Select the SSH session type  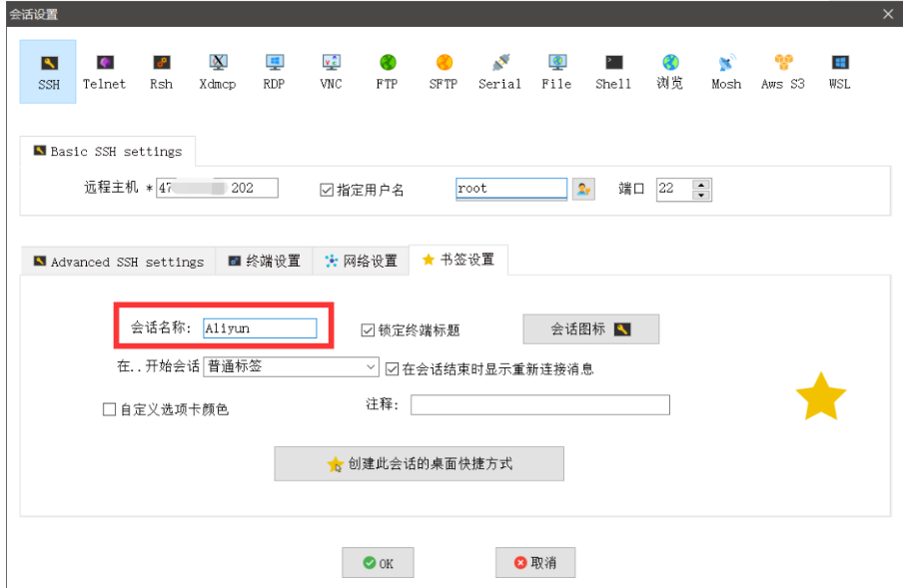pos(48,72)
